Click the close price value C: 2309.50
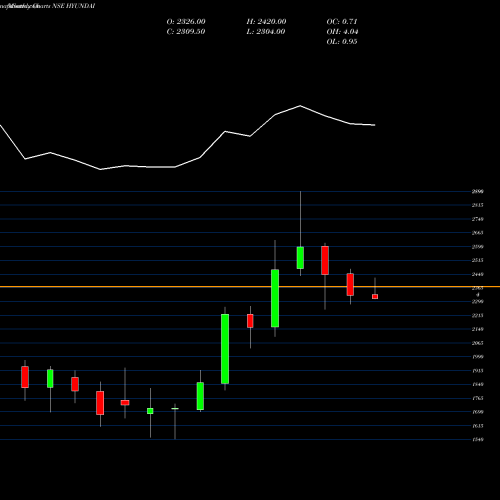Viewport: 500px width, 500px height. tap(186, 32)
